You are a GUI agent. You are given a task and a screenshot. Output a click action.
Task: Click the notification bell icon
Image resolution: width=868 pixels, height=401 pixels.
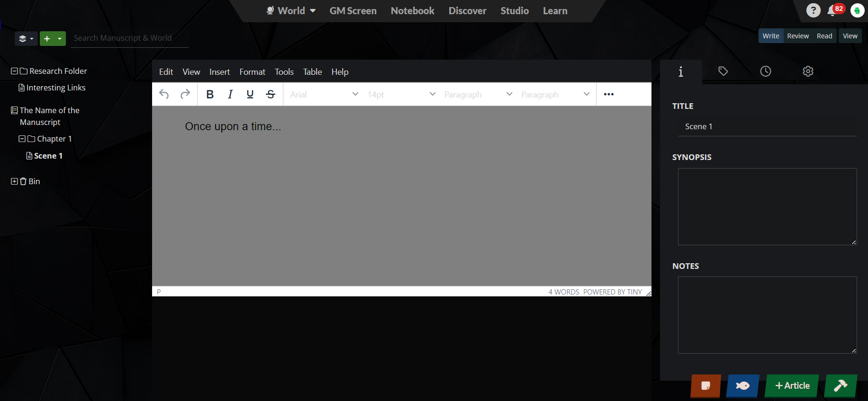[x=832, y=11]
